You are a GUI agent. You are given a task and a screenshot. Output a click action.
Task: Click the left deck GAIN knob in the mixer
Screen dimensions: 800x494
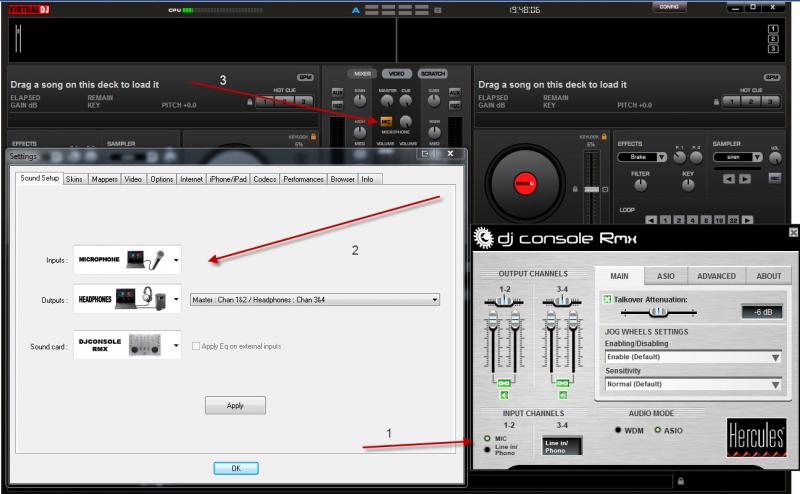pos(360,101)
